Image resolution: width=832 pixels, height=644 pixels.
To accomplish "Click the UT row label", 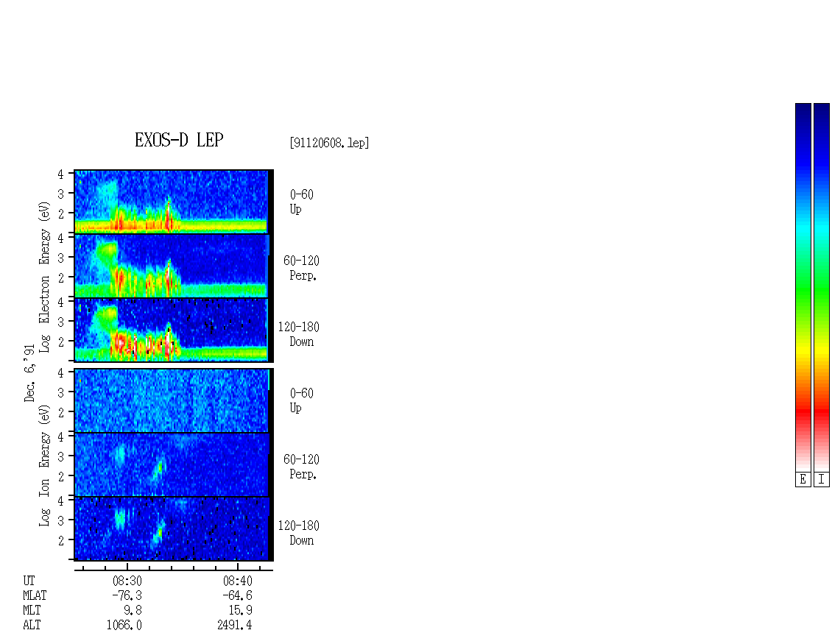I will click(29, 581).
